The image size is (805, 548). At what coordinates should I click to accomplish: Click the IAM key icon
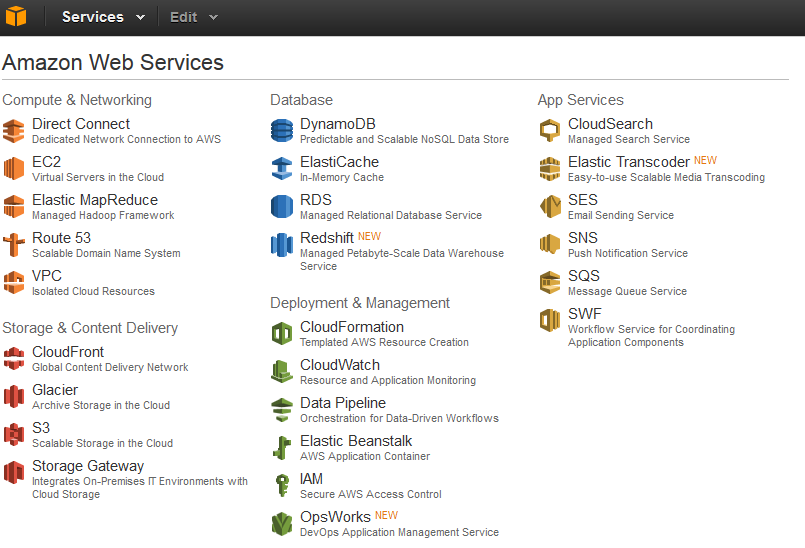click(282, 485)
